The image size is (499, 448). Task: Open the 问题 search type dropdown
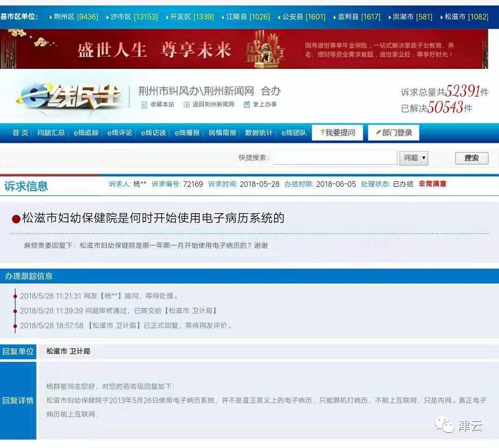414,158
